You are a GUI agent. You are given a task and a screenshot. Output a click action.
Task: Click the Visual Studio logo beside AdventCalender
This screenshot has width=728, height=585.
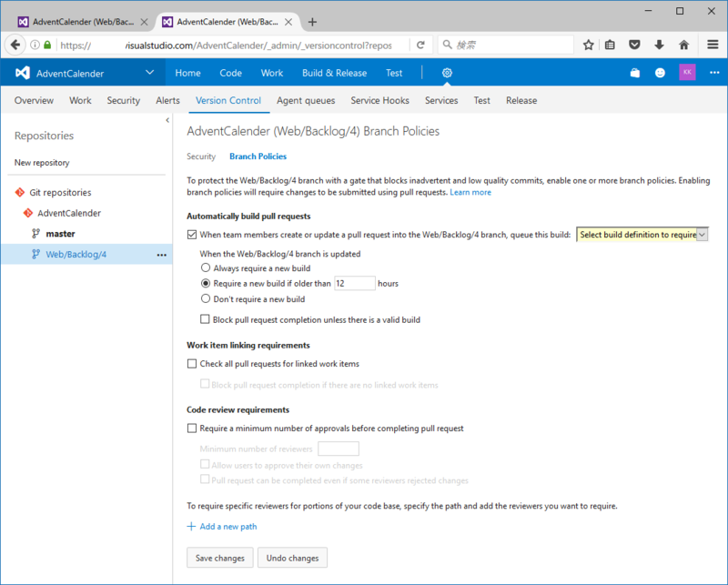pyautogui.click(x=23, y=73)
